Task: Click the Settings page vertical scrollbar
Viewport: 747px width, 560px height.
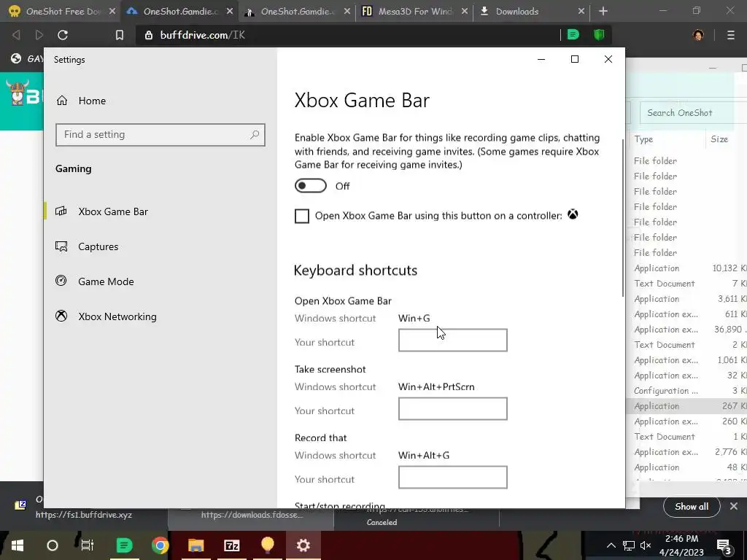Action: pyautogui.click(x=622, y=217)
